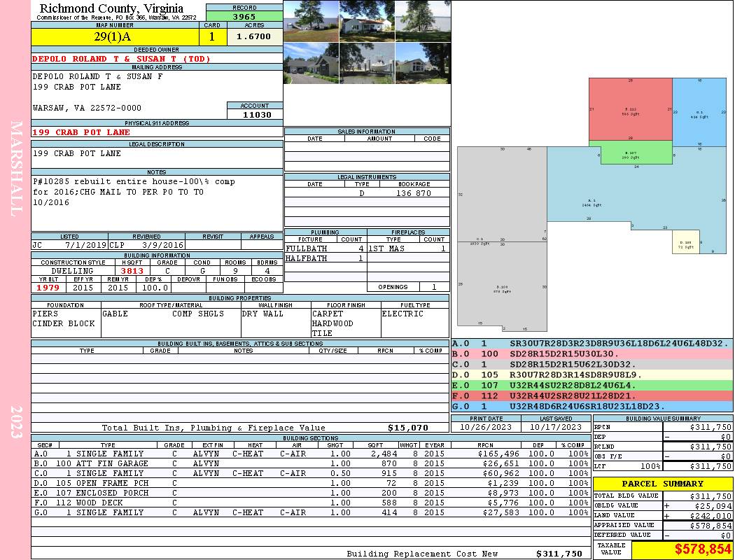Open the bottom-left gray house photo
Viewport: 735px width, 560px height.
tap(311, 63)
